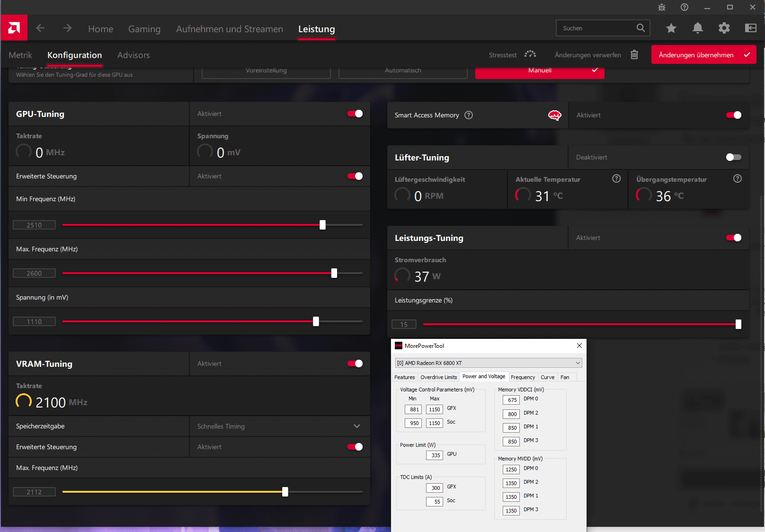Toggle VRAM-Tuning switch
The image size is (765, 532).
pyautogui.click(x=355, y=364)
